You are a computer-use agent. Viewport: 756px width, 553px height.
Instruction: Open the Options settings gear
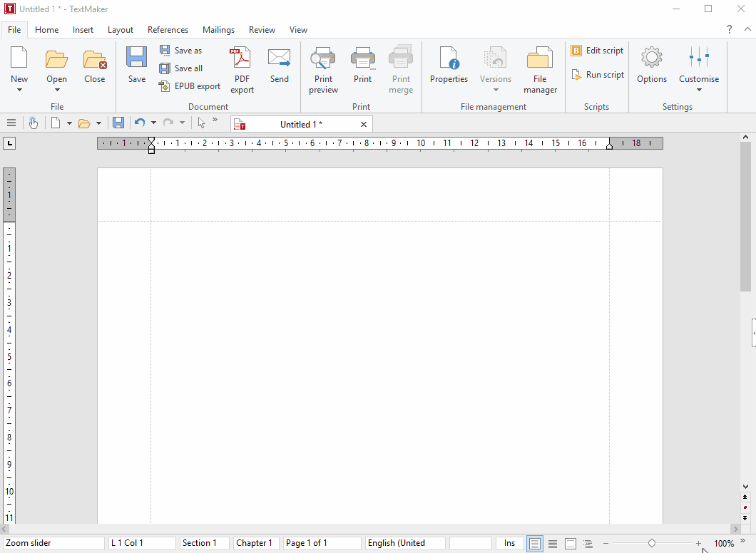651,67
